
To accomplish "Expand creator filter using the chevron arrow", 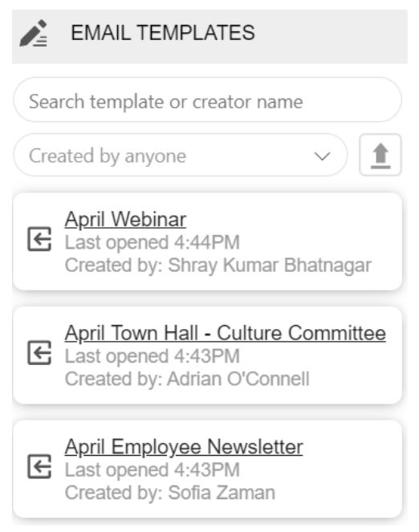I will [x=322, y=156].
